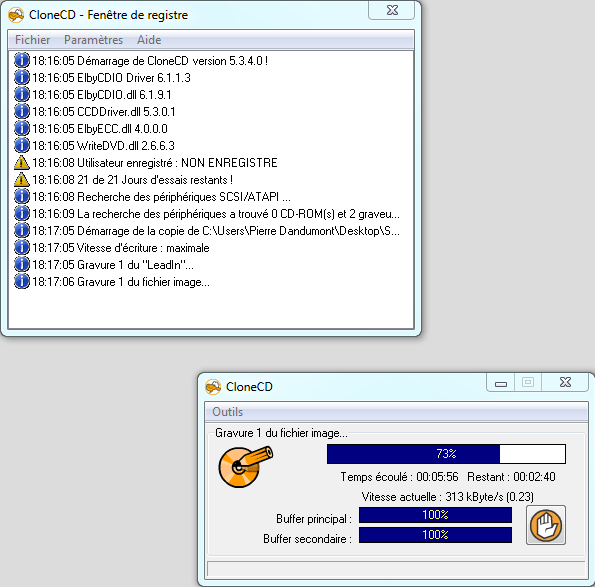Click the CD burning pencil icon
Image resolution: width=595 pixels, height=587 pixels.
pos(246,467)
